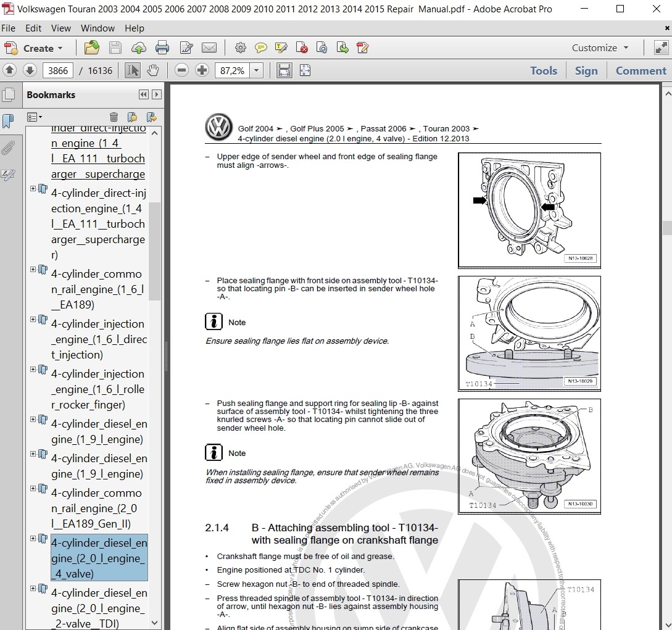
Task: Toggle the Page Thumbnails panel button
Action: click(8, 95)
